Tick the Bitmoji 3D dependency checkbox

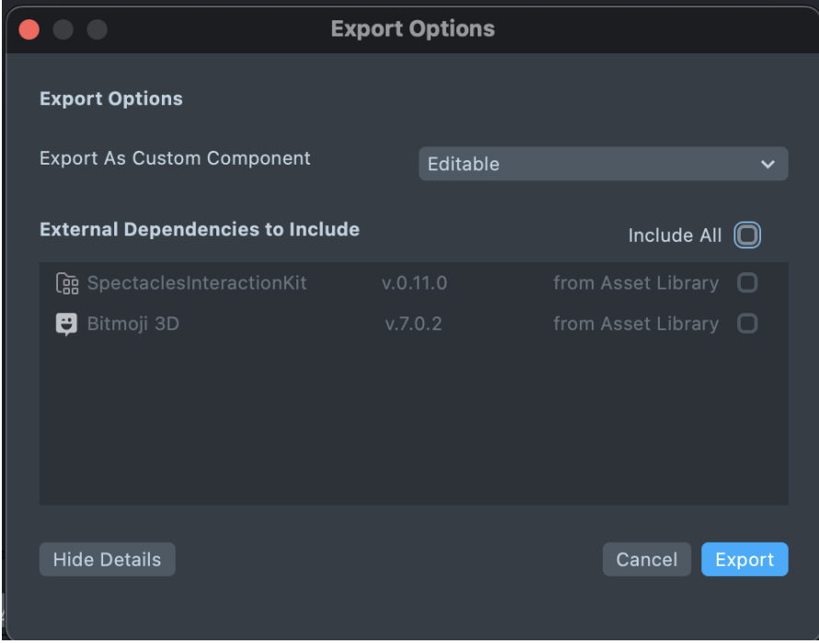[x=747, y=324]
